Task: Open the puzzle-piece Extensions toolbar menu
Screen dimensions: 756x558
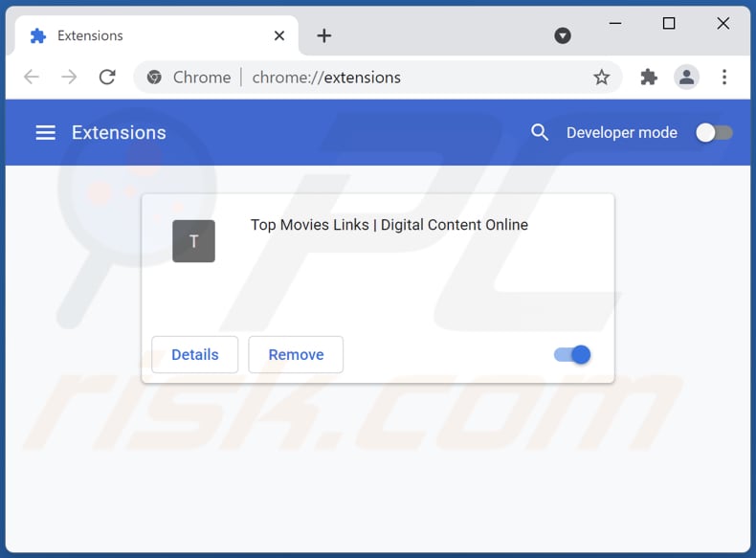Action: (649, 78)
